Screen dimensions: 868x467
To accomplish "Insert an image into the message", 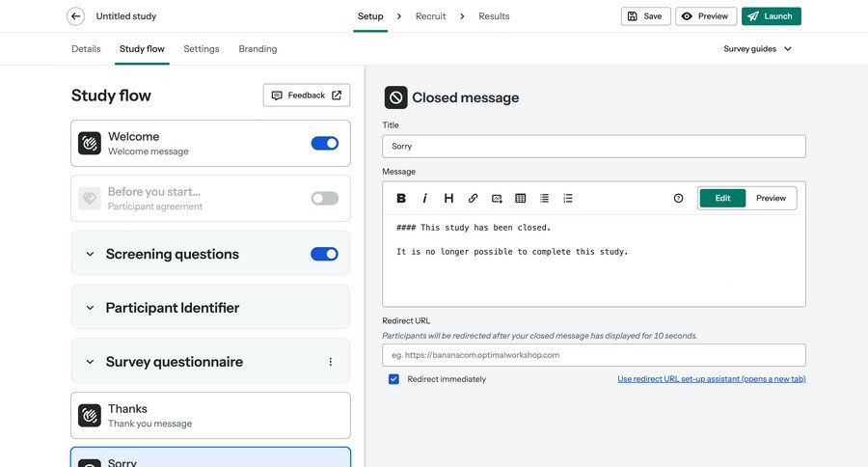I will (497, 198).
